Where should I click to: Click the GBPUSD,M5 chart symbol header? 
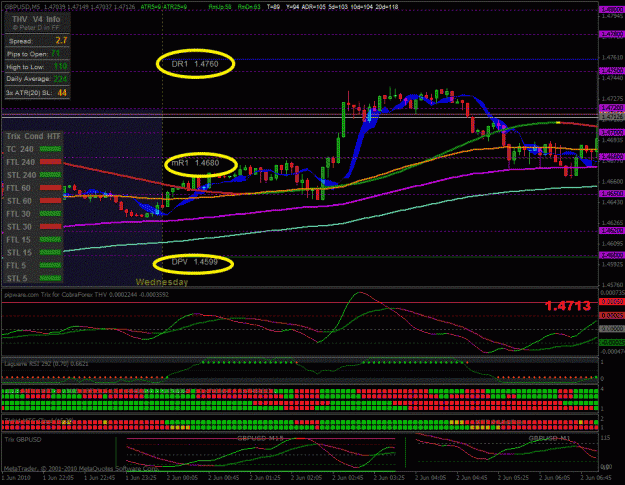pyautogui.click(x=22, y=7)
